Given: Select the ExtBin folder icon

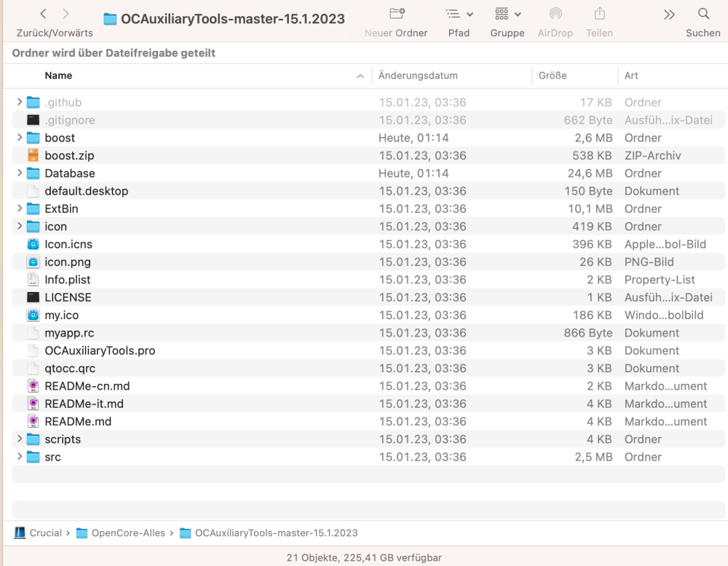Looking at the screenshot, I should pos(33,208).
